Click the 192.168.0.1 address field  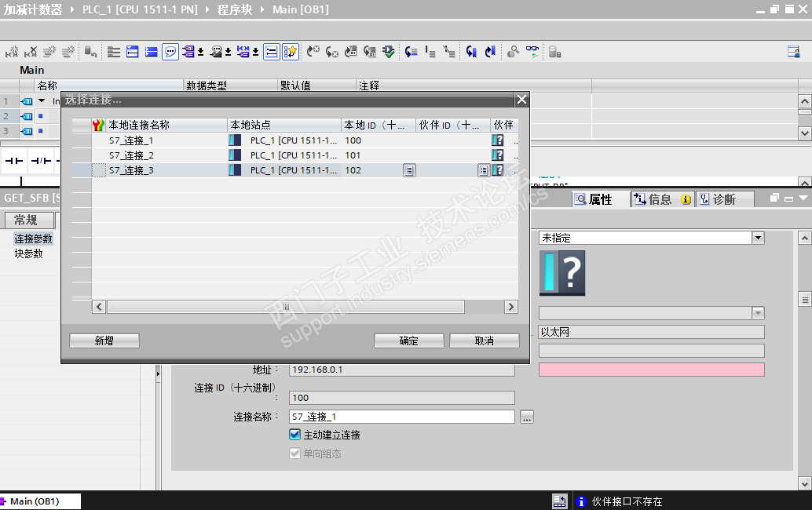pyautogui.click(x=402, y=370)
